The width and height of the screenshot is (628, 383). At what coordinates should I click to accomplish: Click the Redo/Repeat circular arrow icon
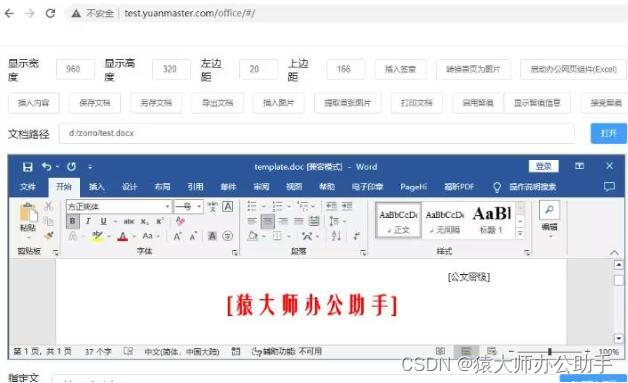[x=72, y=166]
